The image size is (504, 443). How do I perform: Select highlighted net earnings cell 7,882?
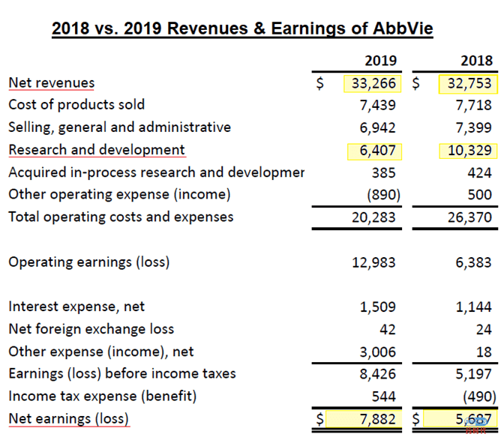[x=364, y=419]
